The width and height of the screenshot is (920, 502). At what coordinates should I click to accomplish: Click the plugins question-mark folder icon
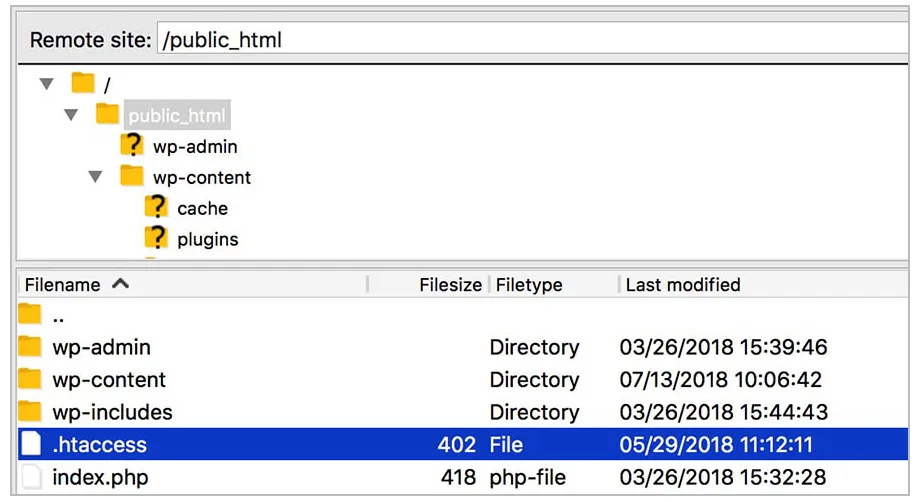tap(156, 238)
